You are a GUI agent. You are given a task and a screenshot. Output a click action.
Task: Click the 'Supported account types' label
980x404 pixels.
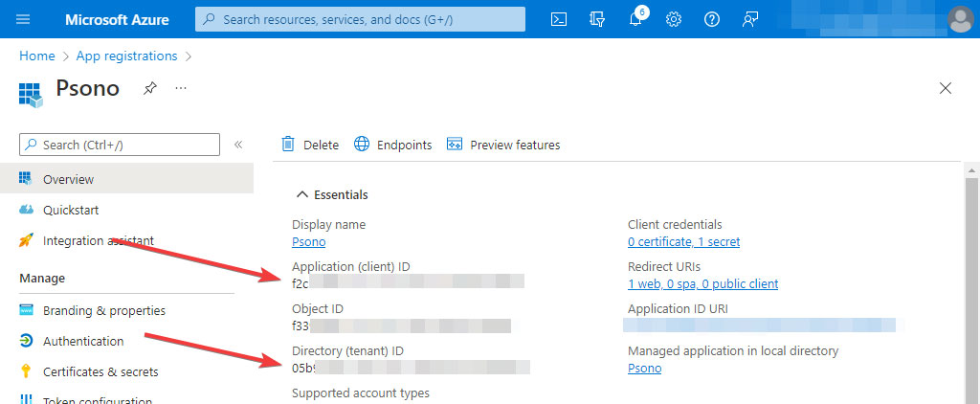[x=361, y=393]
